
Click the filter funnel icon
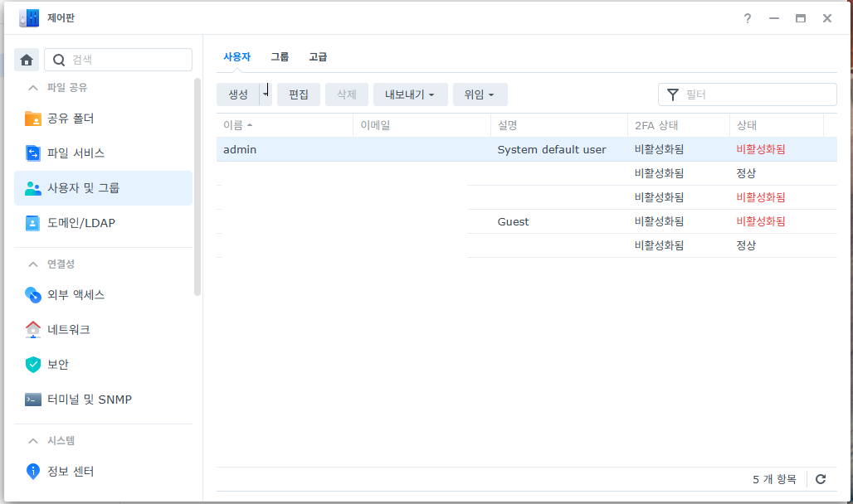click(673, 94)
